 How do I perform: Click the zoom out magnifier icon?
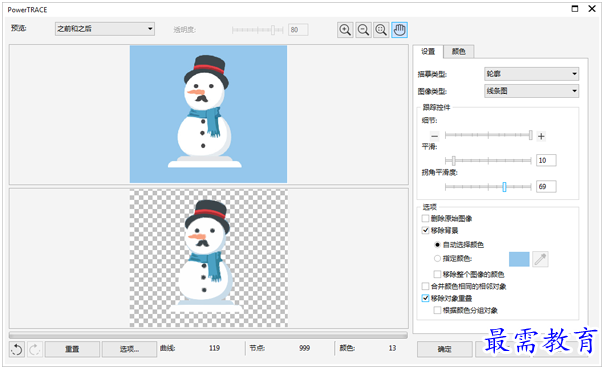363,30
